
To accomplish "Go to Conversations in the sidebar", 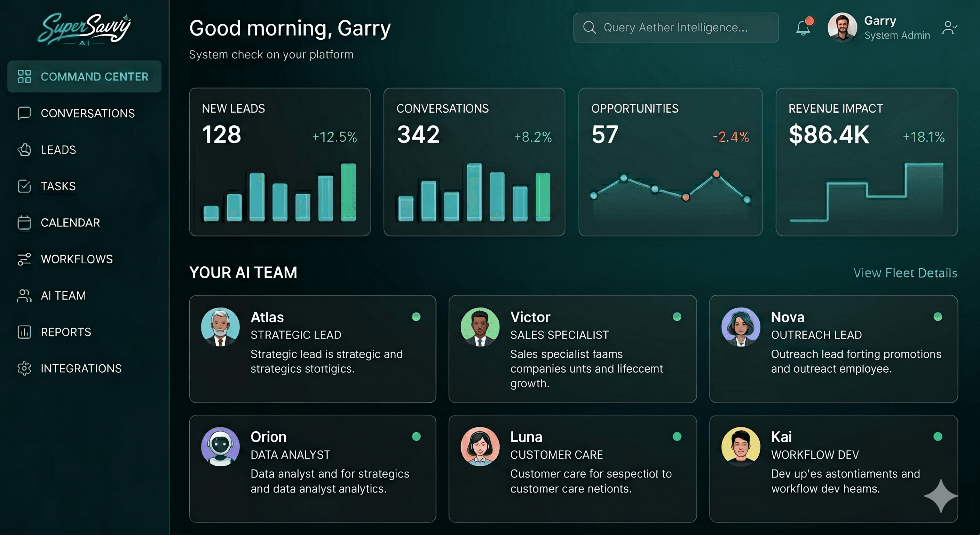I will (x=85, y=113).
